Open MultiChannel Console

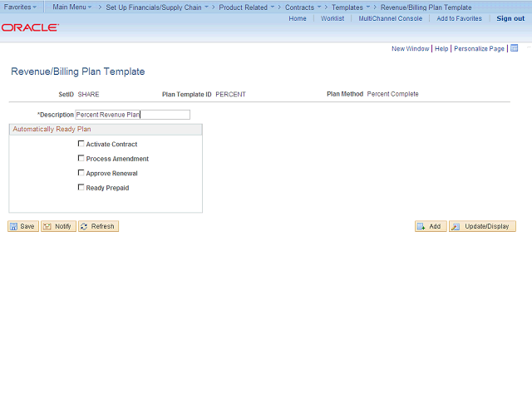[x=391, y=18]
